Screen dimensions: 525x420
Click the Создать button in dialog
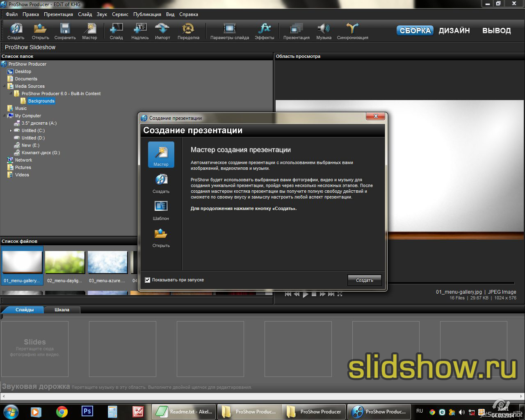click(364, 280)
